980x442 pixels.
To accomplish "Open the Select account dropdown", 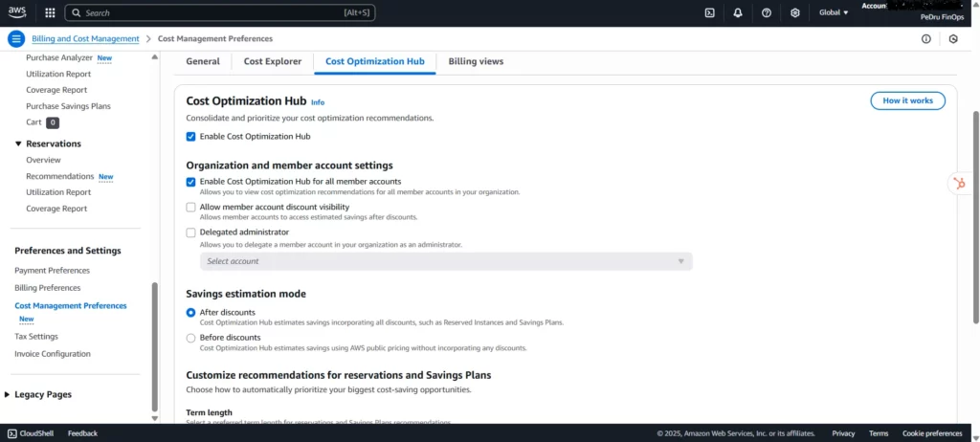I will [445, 261].
